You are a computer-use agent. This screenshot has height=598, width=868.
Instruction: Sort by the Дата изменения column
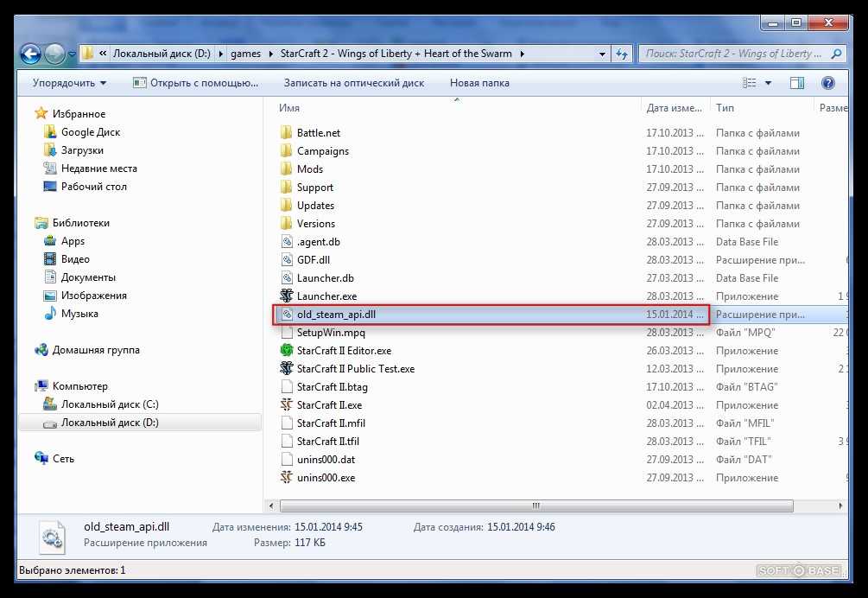pos(675,108)
